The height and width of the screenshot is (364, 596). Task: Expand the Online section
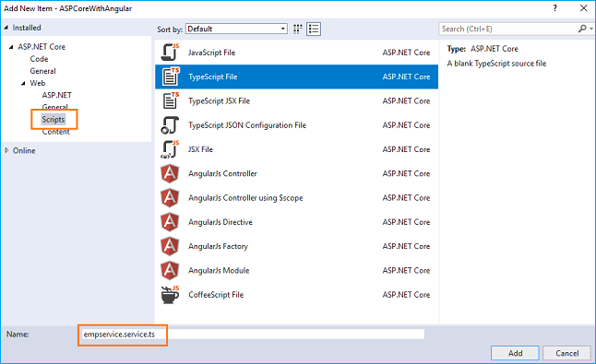pos(6,151)
